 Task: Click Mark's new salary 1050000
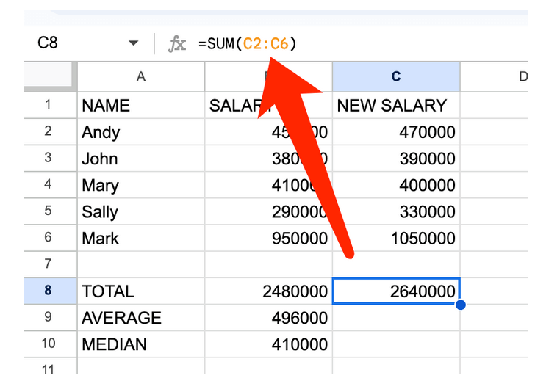coord(396,239)
